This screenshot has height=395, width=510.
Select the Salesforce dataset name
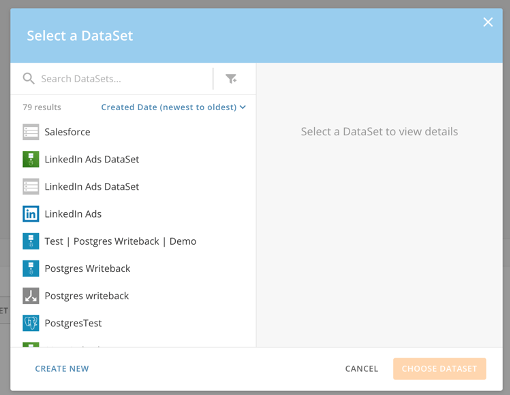(67, 132)
